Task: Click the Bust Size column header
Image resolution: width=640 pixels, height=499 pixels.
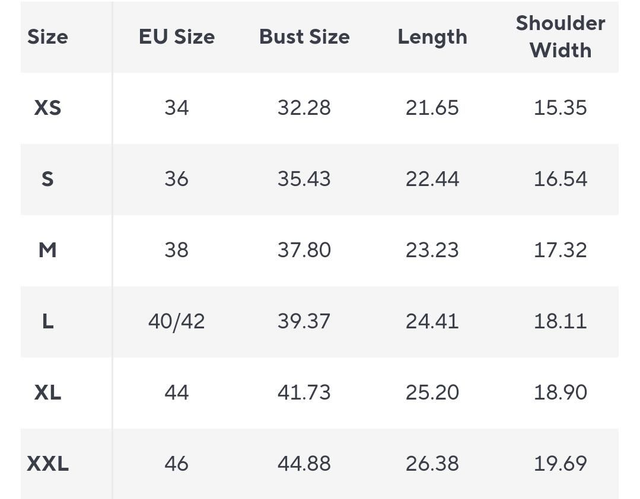Action: click(x=304, y=37)
